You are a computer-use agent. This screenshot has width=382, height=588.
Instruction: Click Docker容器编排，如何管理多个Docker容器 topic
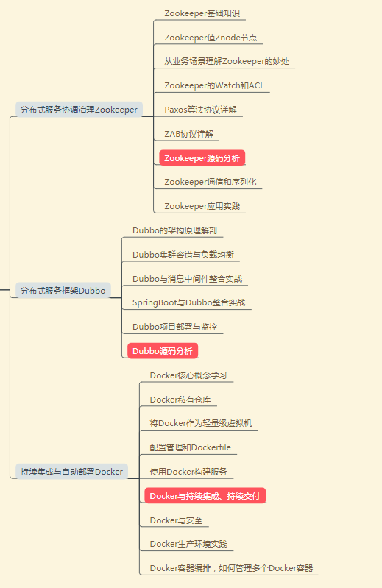coord(231,568)
